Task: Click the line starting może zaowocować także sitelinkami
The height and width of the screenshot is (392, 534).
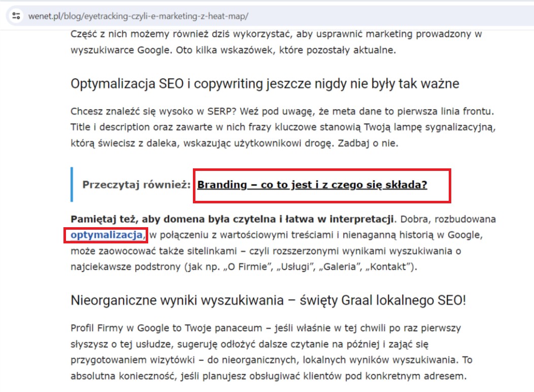Action: pyautogui.click(x=265, y=251)
